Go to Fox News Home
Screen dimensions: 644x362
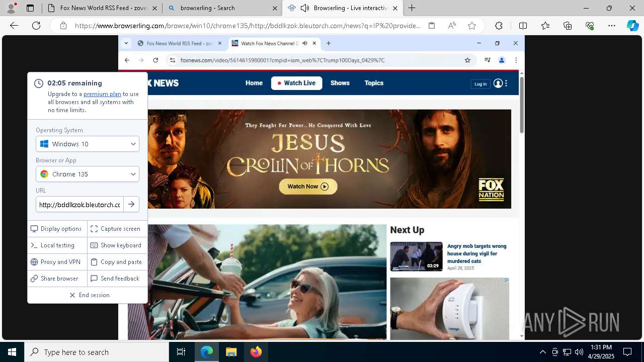pyautogui.click(x=254, y=83)
